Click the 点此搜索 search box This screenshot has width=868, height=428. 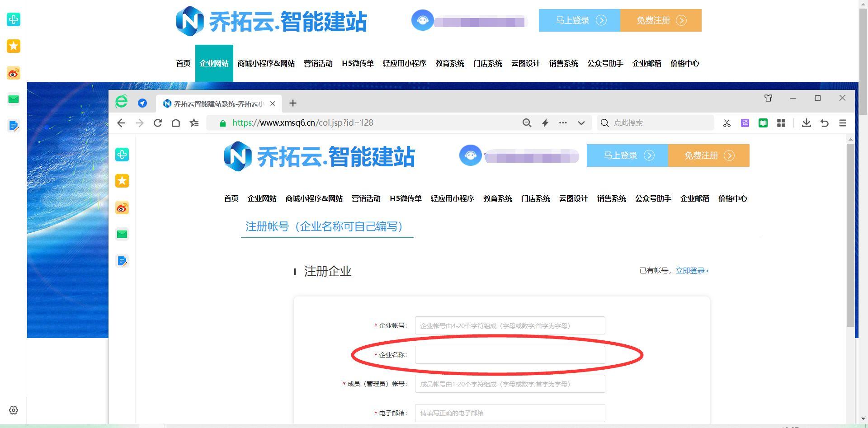click(656, 123)
